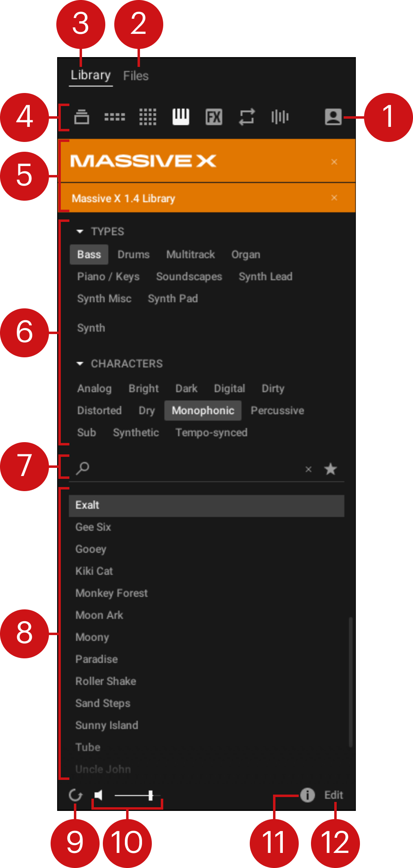This screenshot has height=868, width=413.
Task: Select the Synth Lead type tag
Action: 265,277
